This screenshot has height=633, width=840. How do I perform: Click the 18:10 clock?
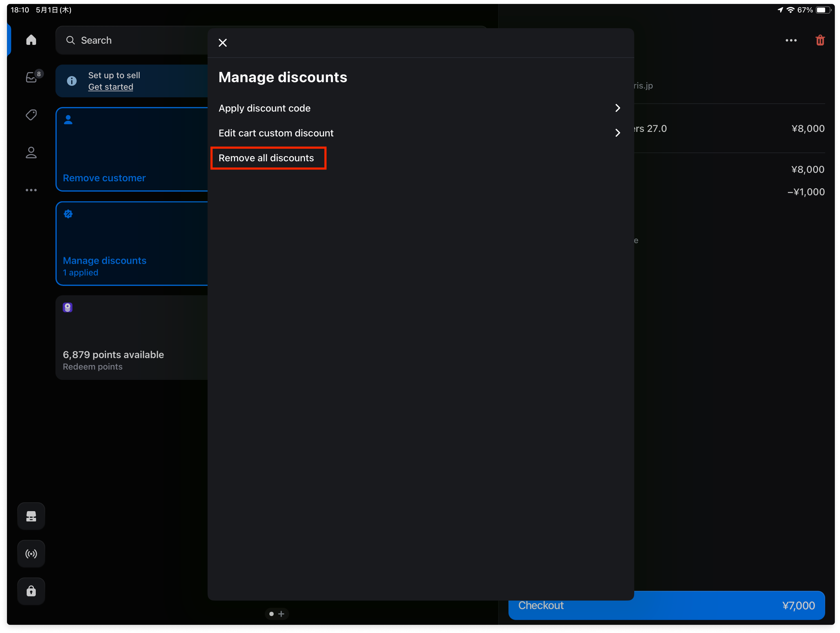tap(20, 10)
